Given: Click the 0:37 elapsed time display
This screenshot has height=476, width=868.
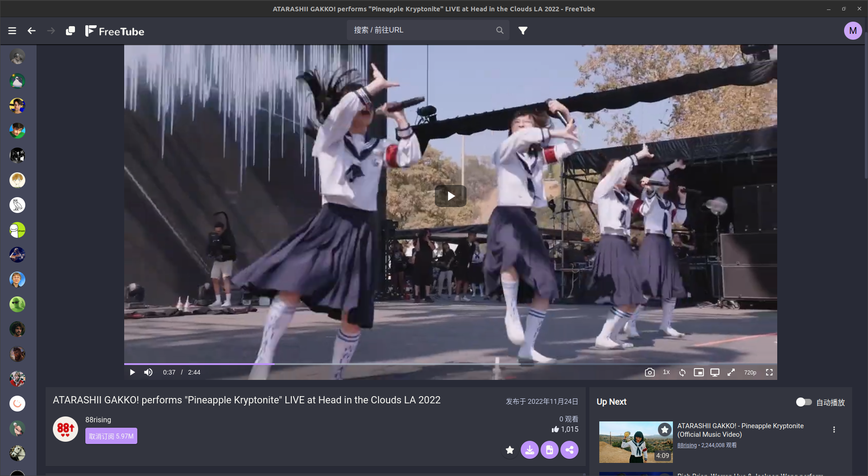Looking at the screenshot, I should click(169, 372).
